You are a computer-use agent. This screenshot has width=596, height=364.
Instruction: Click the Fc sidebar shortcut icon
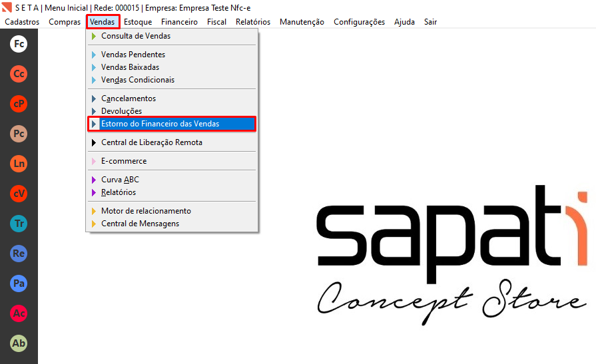coord(19,44)
